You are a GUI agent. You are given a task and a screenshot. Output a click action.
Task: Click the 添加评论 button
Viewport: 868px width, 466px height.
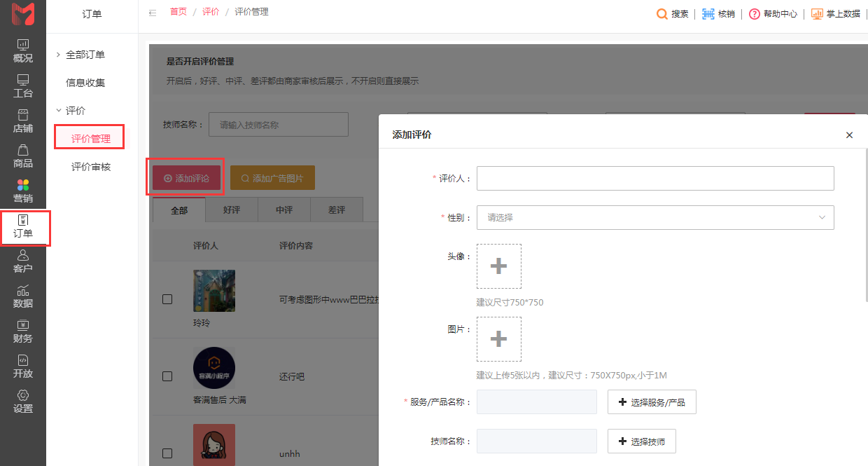point(186,178)
